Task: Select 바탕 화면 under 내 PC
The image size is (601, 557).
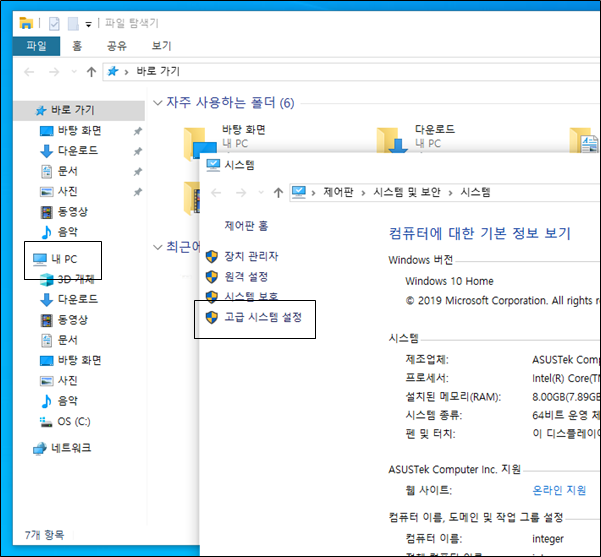Action: tap(71, 360)
